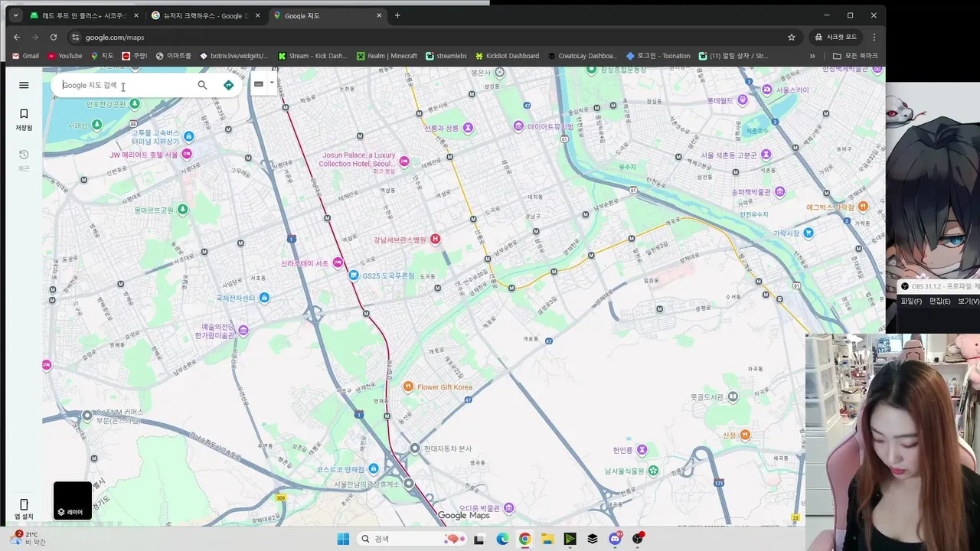Screen dimensions: 980x551
Task: Select the 코스트코 양재점 pin
Action: click(374, 468)
